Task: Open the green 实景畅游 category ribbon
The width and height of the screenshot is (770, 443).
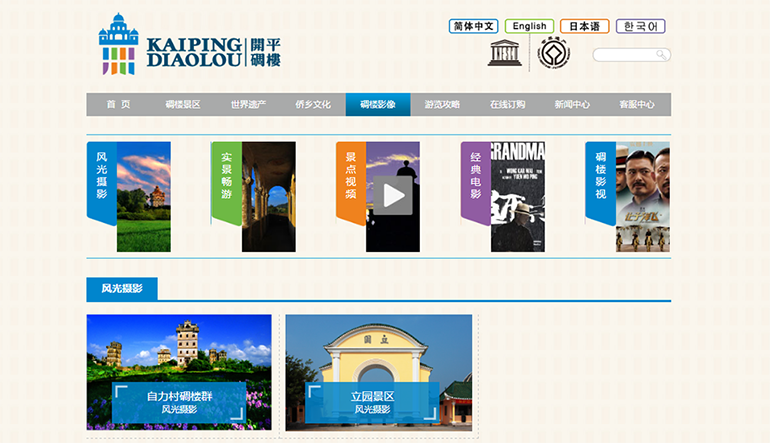Action: tap(226, 182)
